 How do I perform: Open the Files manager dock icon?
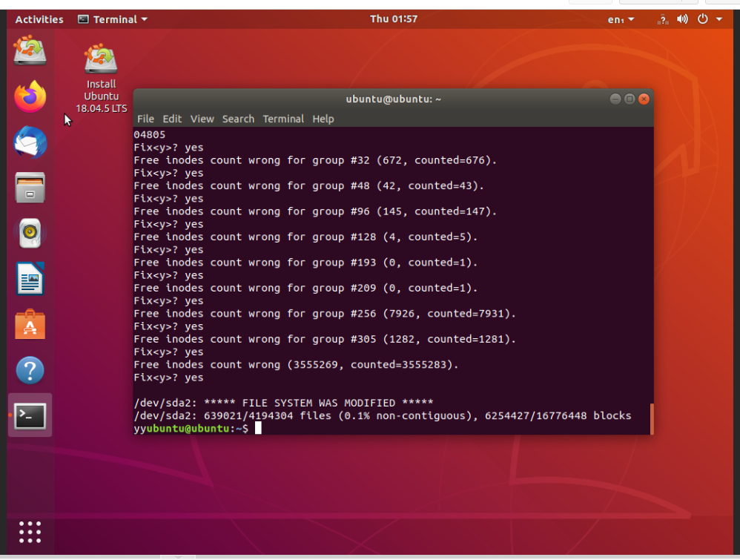coord(30,188)
